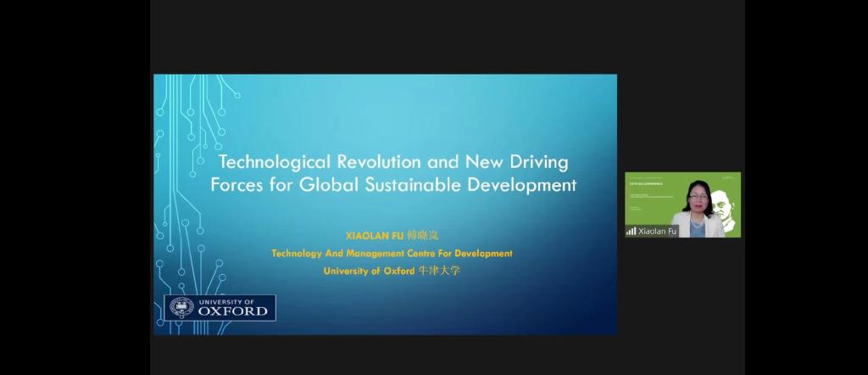Click the University of Oxford logo box

220,307
